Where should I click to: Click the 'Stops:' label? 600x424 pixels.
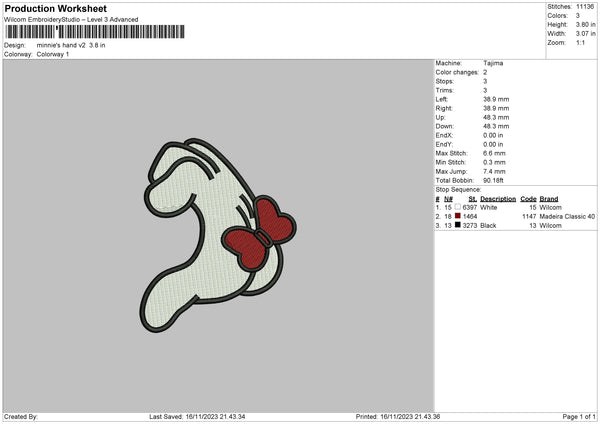coord(445,82)
